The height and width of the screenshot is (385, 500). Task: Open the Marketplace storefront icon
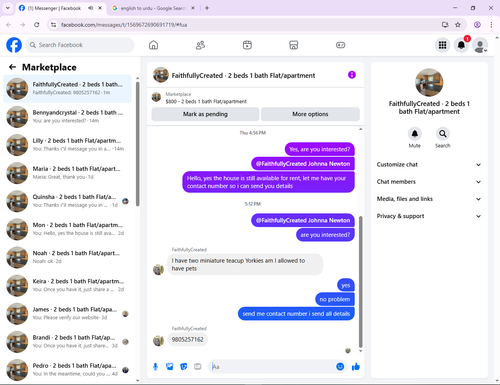[x=294, y=45]
